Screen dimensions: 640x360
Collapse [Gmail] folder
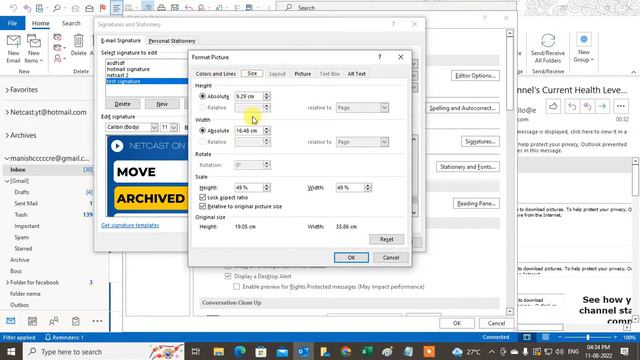7,181
